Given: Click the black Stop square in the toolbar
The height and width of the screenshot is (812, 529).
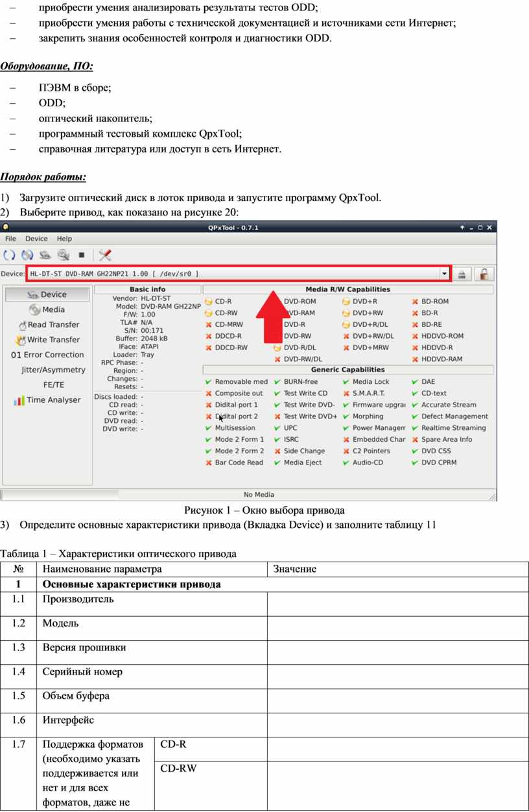Looking at the screenshot, I should pyautogui.click(x=82, y=256).
